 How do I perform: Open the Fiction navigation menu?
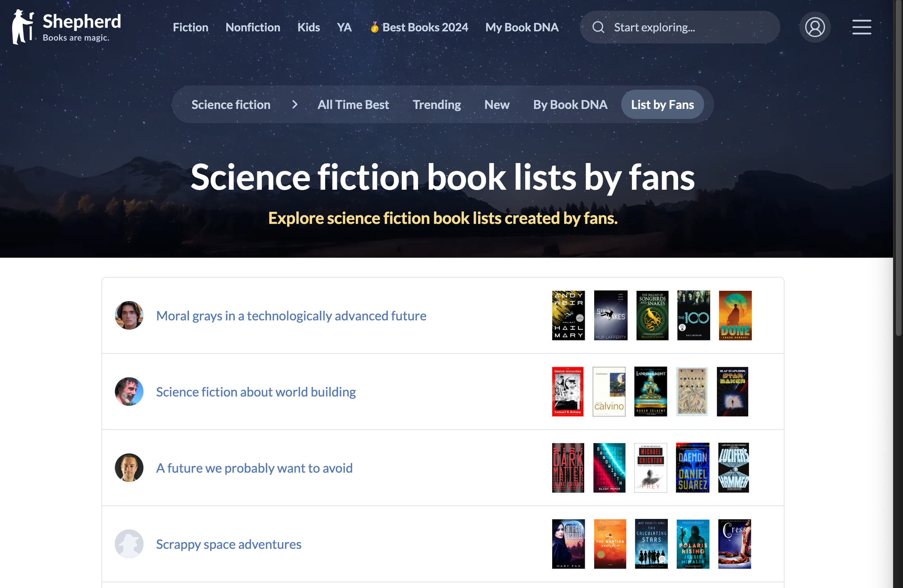(191, 28)
